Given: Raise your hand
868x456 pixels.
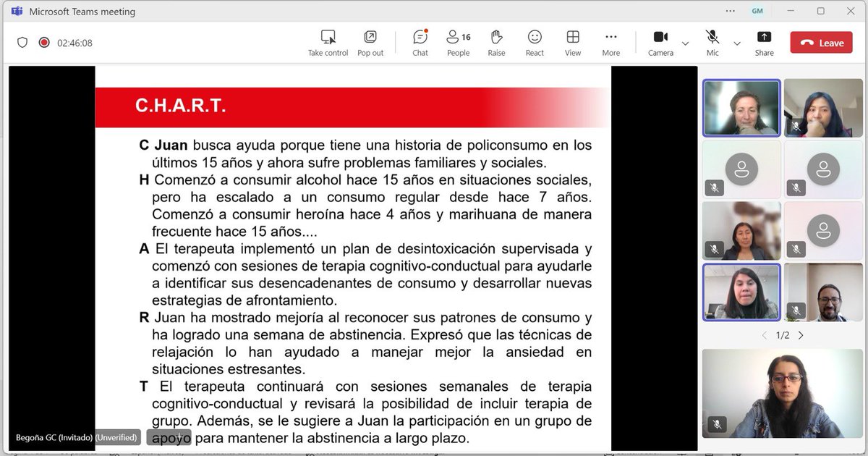Looking at the screenshot, I should coord(496,43).
